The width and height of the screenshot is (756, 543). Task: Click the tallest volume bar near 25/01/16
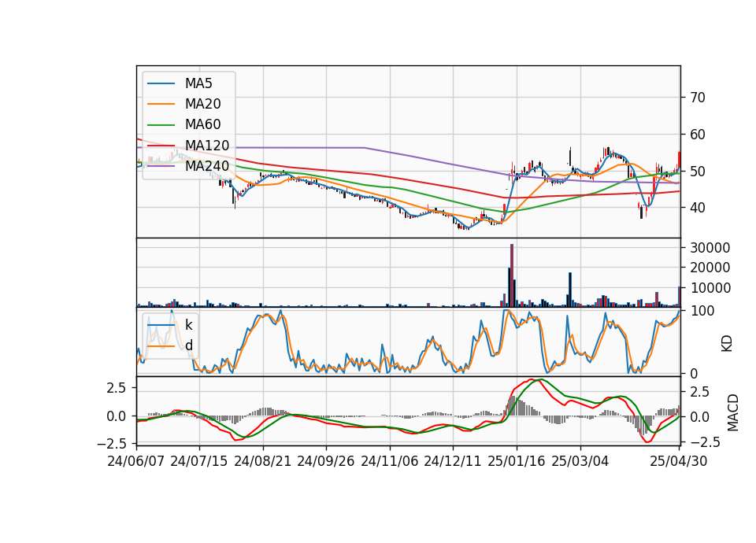click(512, 275)
